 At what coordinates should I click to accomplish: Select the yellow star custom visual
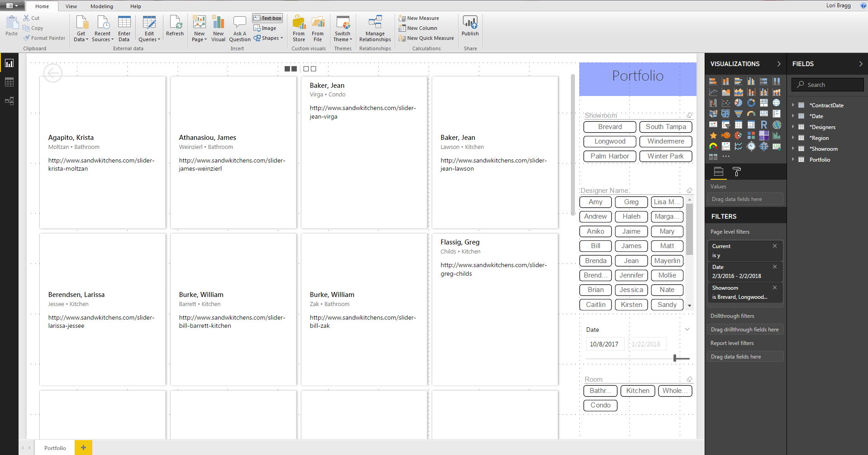713,135
